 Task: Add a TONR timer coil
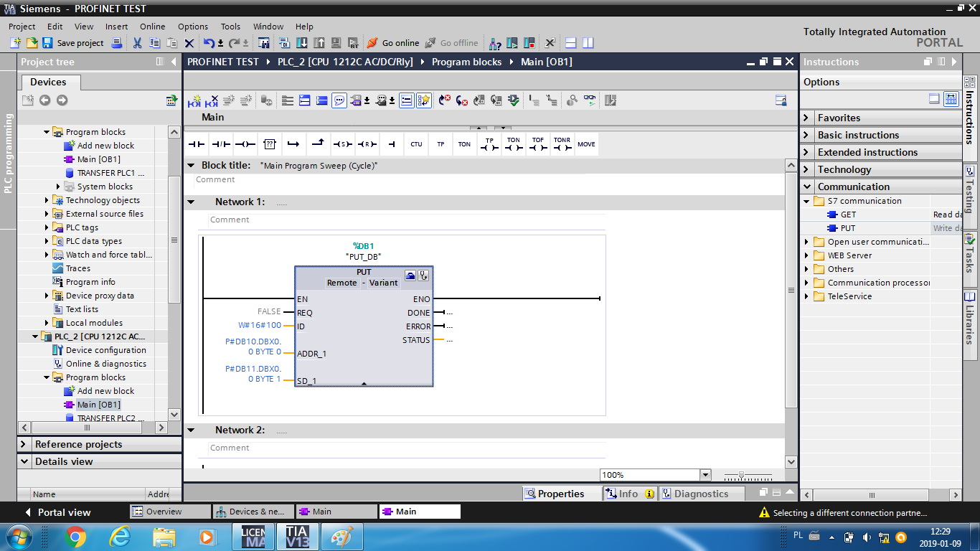pos(562,144)
